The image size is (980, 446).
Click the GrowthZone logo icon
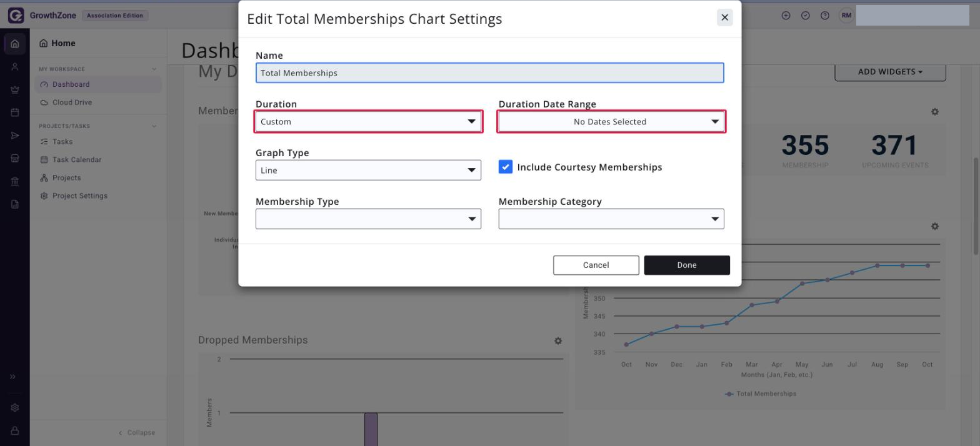[16, 16]
